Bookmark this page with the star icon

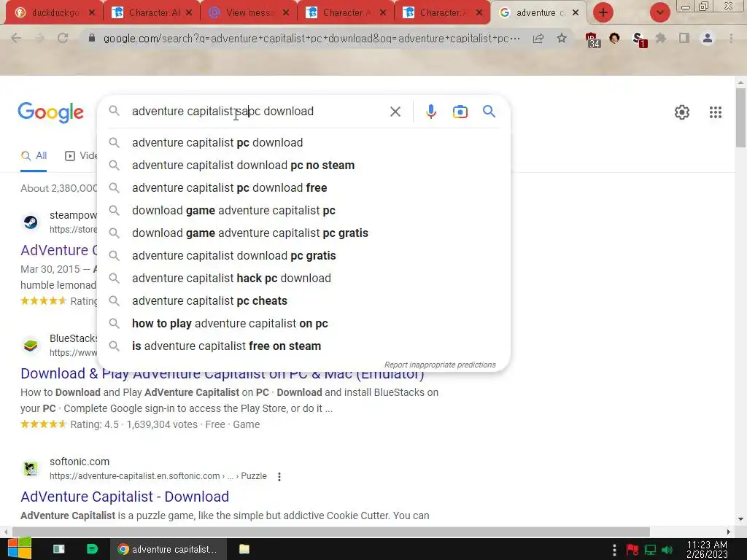point(562,38)
